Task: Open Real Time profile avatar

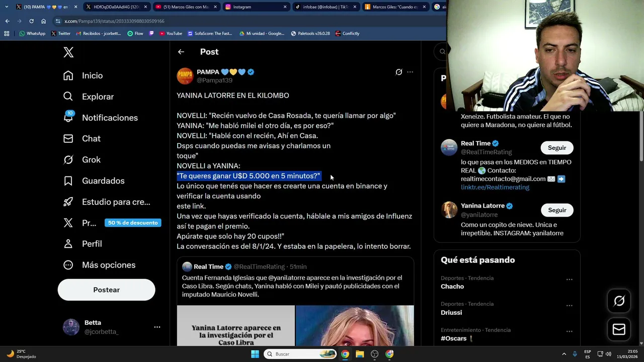Action: pos(449,147)
